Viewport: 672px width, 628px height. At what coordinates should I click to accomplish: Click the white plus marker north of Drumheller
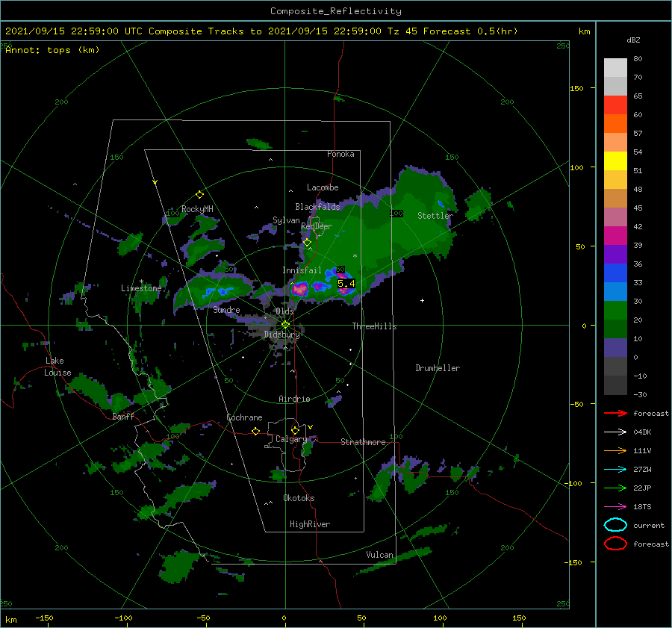[422, 300]
